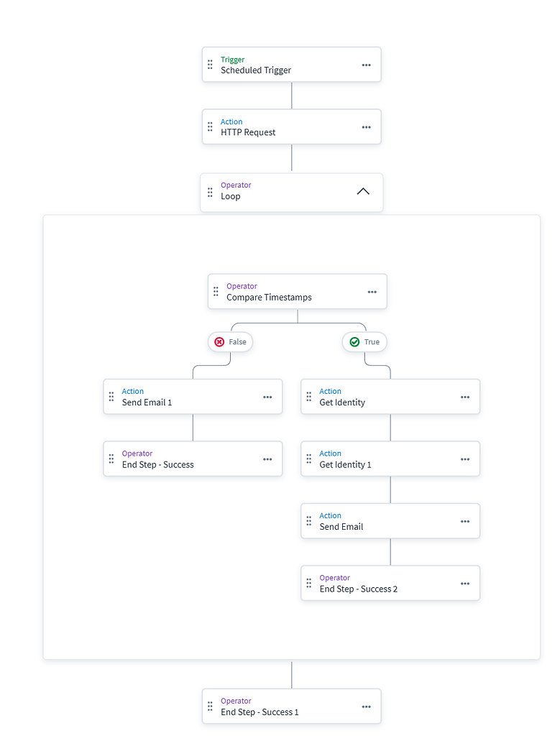Click the drag handle on the Loop operator
Image resolution: width=560 pixels, height=736 pixels.
click(209, 192)
